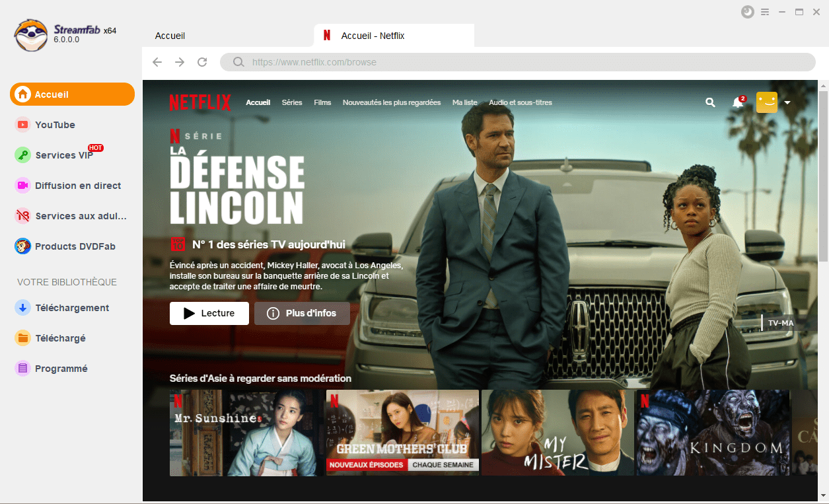Viewport: 829px width, 504px height.
Task: Open the Netflix Séries menu
Action: click(x=292, y=102)
